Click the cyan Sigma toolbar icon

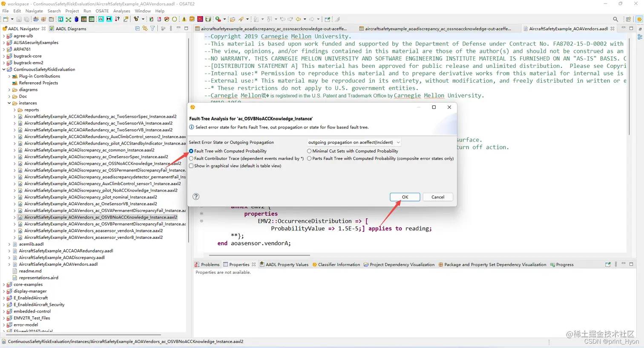pos(60,19)
